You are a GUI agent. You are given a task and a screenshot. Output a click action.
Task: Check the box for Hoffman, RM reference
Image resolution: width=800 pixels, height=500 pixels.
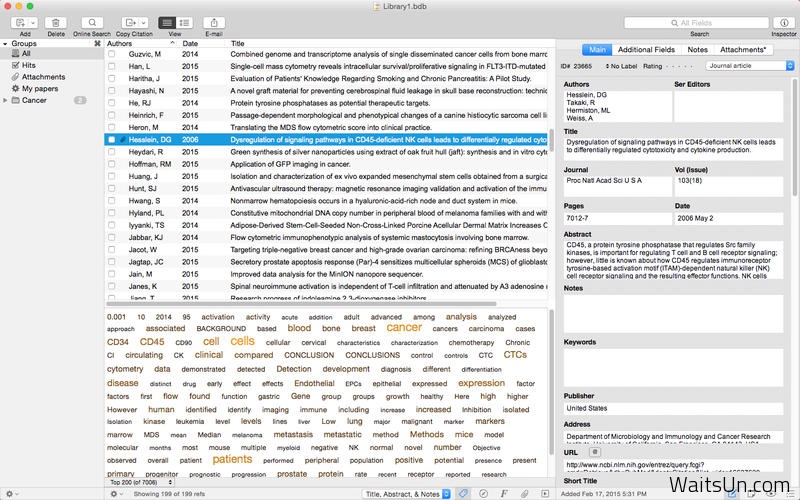point(111,164)
